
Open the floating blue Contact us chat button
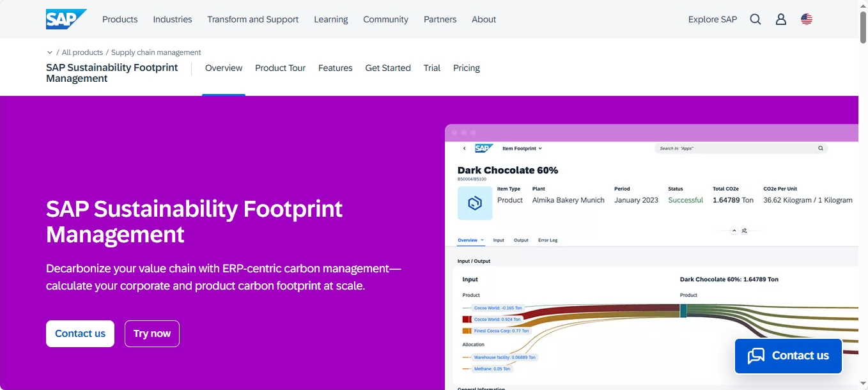click(788, 356)
